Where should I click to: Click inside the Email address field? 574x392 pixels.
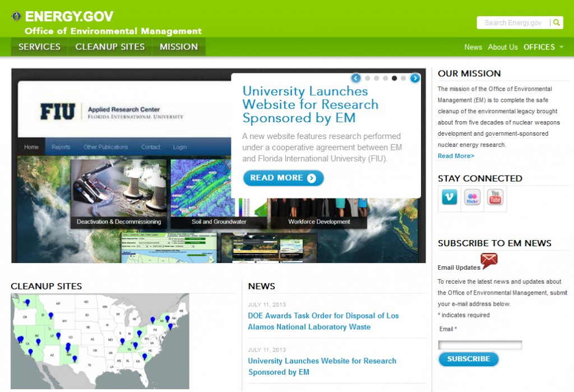pos(480,345)
